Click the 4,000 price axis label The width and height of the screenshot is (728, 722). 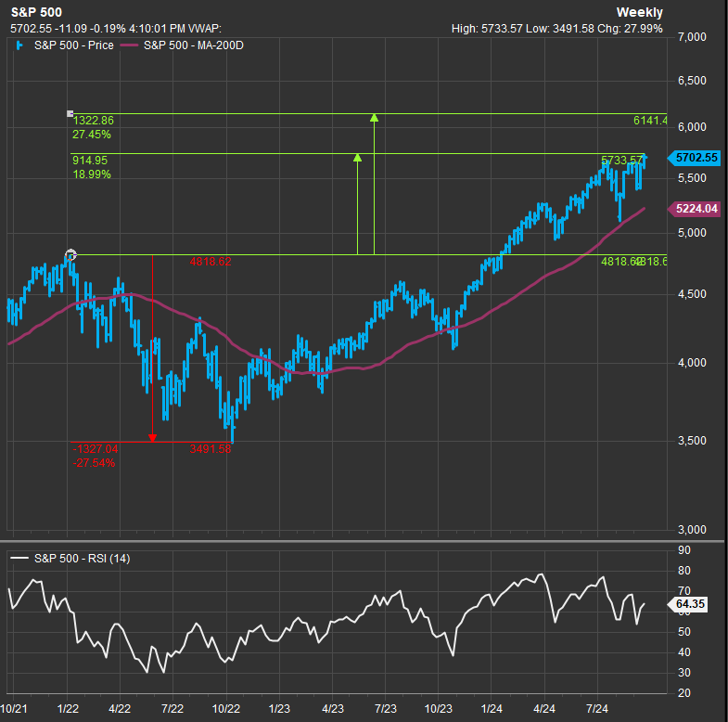point(692,363)
